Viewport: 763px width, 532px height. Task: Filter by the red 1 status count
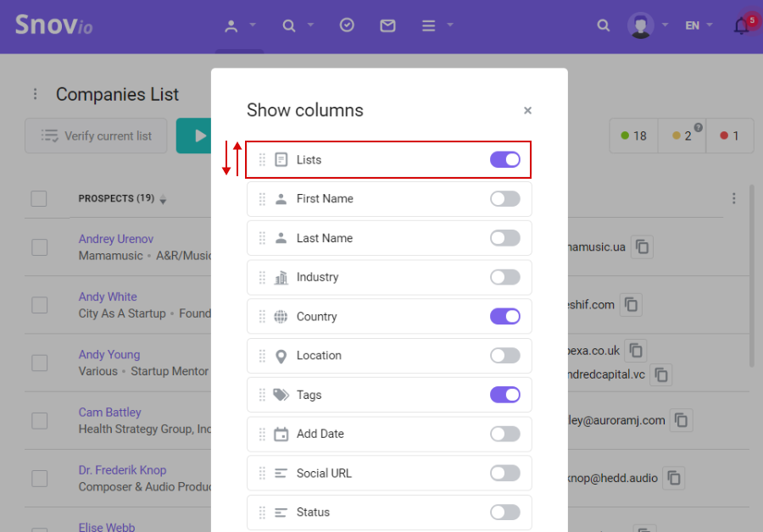[729, 136]
